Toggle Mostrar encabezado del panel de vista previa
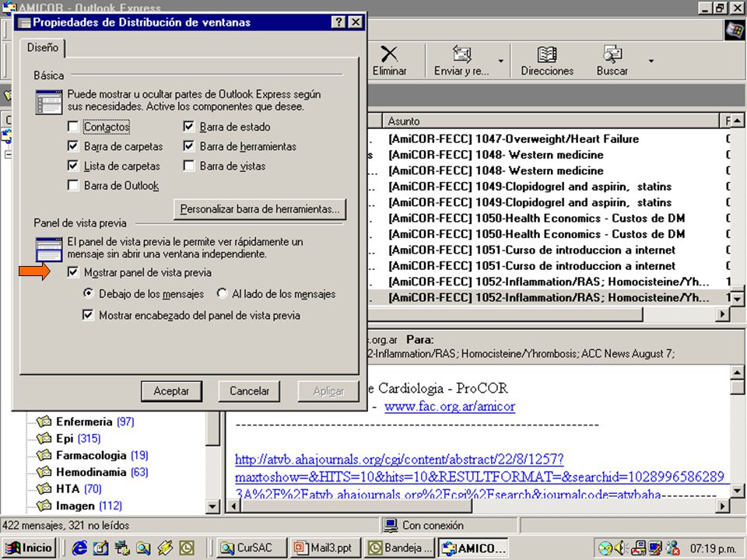 [88, 315]
